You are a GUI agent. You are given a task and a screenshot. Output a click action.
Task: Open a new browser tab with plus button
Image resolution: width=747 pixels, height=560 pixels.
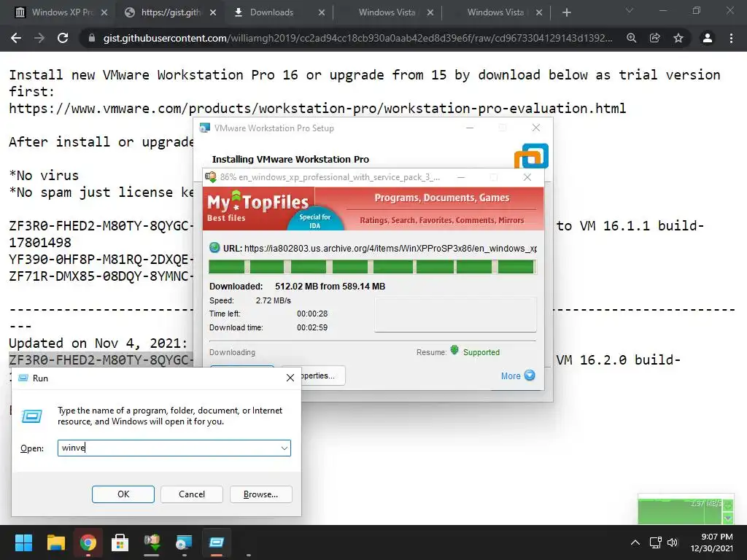(566, 12)
